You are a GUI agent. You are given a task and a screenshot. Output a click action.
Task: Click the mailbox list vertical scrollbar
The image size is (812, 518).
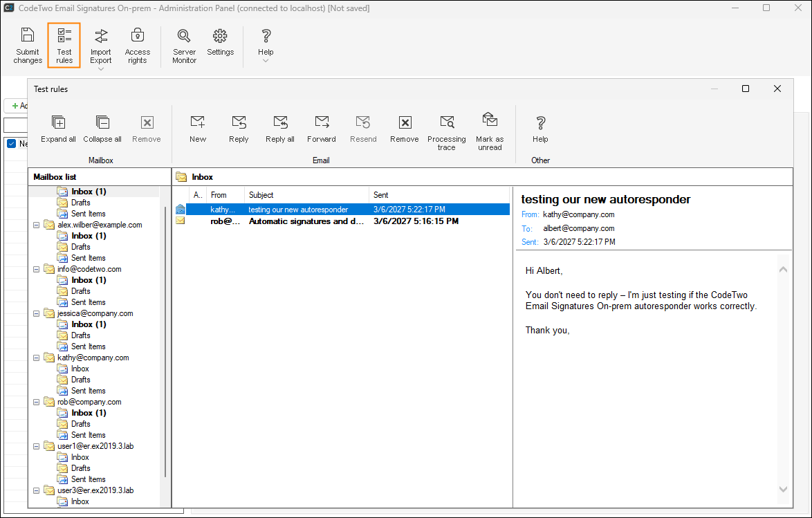click(x=165, y=342)
